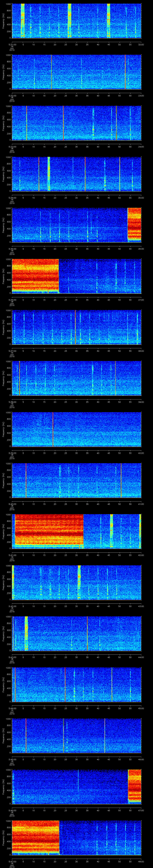Click the 48:00 end time label
The height and width of the screenshot is (868, 153).
(141, 861)
